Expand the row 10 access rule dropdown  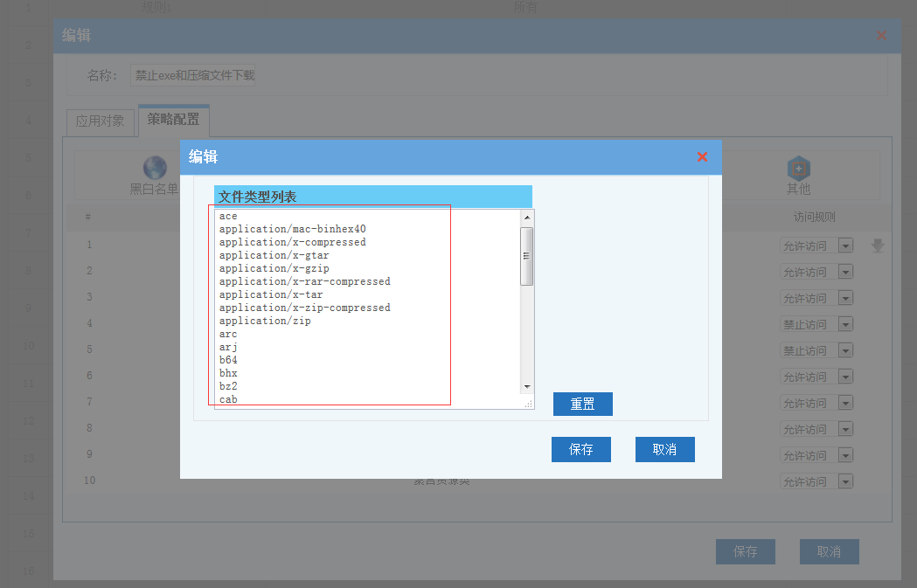[x=845, y=482]
